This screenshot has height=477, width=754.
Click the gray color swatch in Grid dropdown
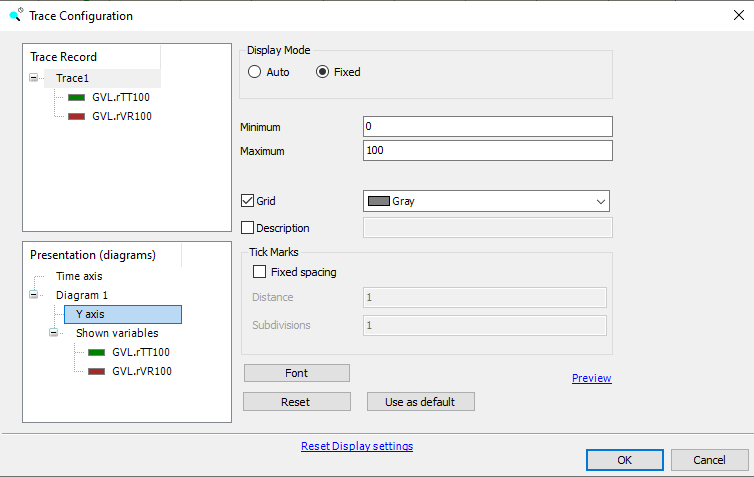(x=379, y=201)
